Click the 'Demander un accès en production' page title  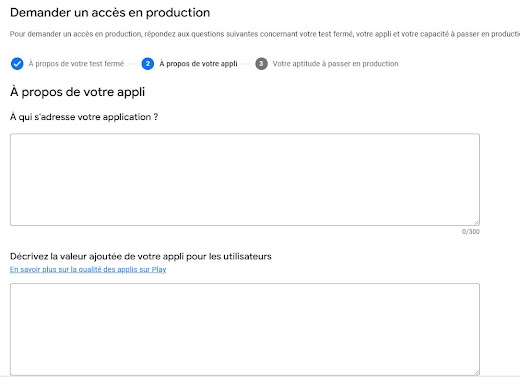coord(110,13)
